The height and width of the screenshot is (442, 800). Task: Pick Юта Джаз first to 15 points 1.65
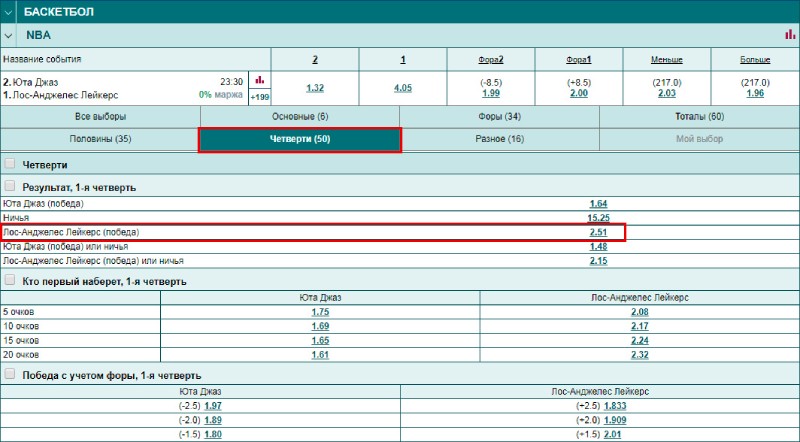tap(320, 340)
